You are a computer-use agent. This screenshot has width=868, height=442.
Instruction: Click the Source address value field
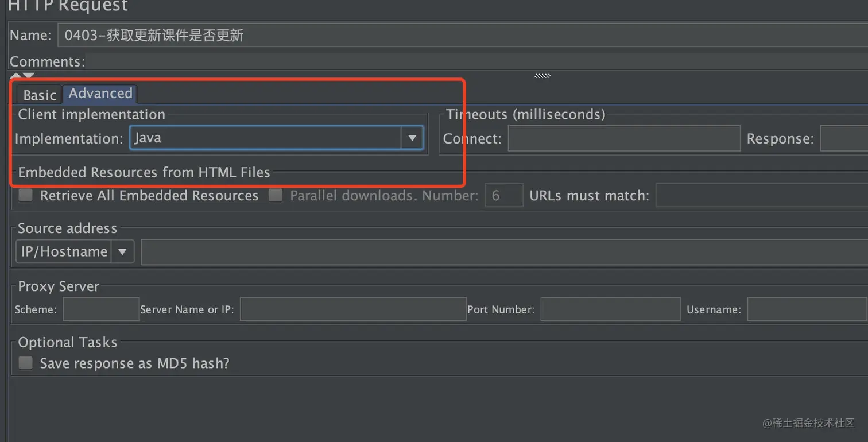(505, 252)
